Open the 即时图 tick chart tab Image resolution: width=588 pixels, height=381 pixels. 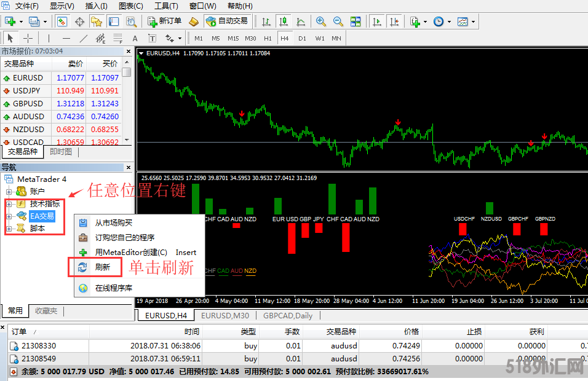[61, 152]
